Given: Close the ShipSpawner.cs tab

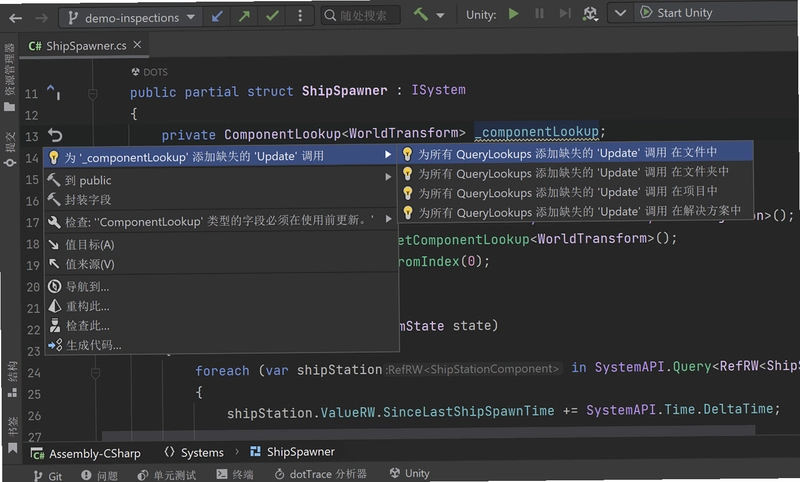Looking at the screenshot, I should 137,45.
